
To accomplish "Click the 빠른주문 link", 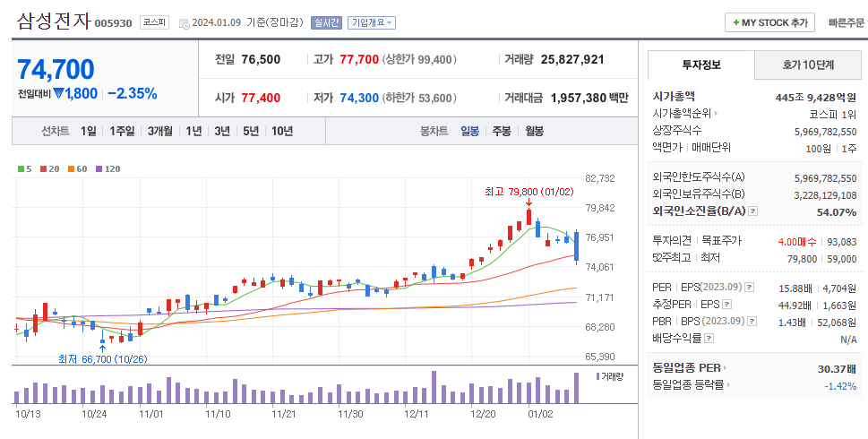I will pyautogui.click(x=847, y=22).
